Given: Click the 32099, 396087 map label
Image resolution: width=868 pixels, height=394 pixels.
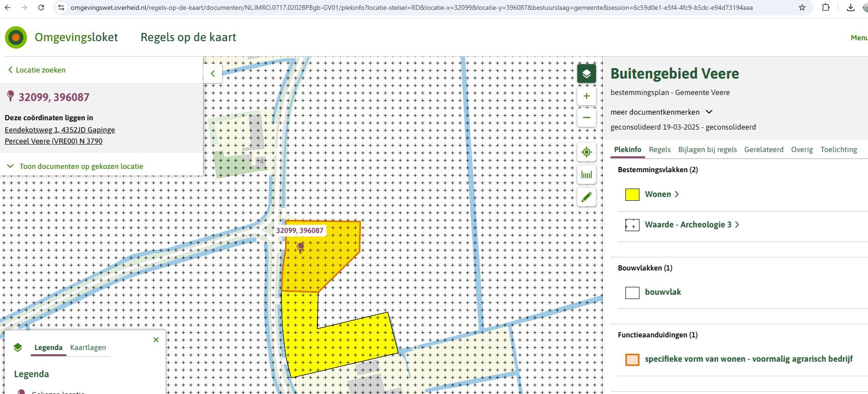Looking at the screenshot, I should 300,230.
